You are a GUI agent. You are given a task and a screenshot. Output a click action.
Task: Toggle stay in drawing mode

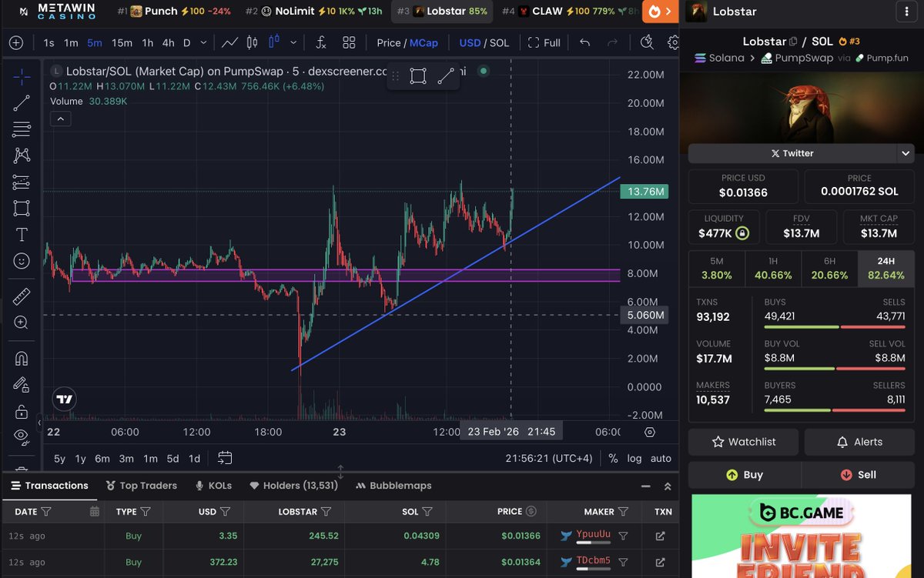(22, 385)
